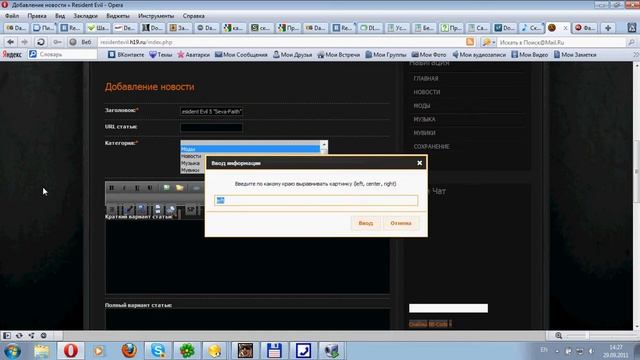Click the Opera back navigation arrow
Image resolution: width=640 pixels, height=360 pixels.
pyautogui.click(x=11, y=42)
